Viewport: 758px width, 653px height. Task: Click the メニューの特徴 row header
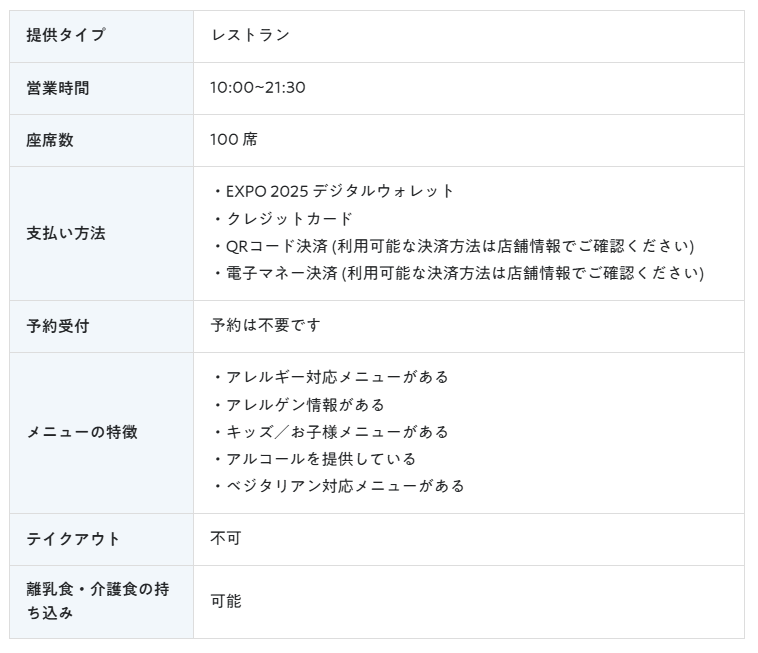click(82, 432)
